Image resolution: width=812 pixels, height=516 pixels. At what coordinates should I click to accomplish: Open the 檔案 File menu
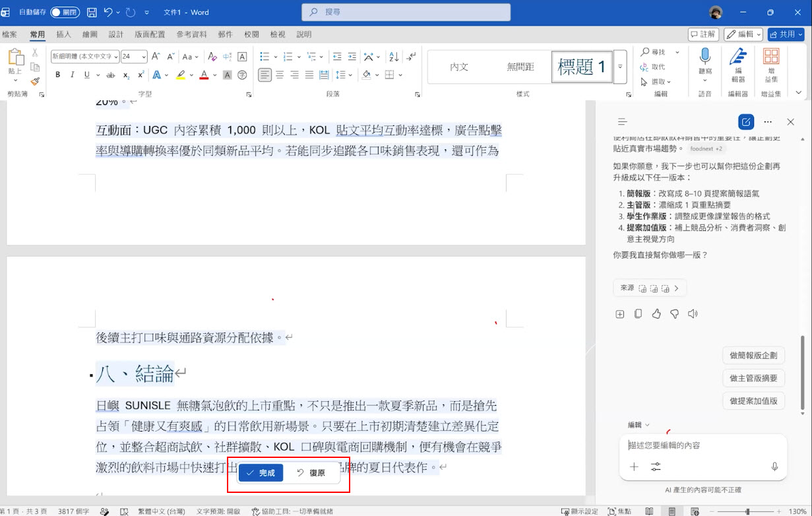10,34
